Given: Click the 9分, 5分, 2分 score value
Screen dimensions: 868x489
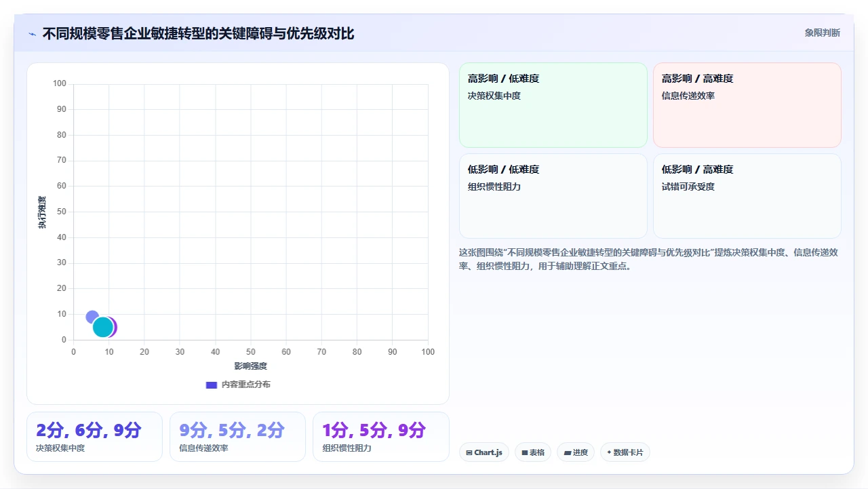Looking at the screenshot, I should tap(232, 430).
